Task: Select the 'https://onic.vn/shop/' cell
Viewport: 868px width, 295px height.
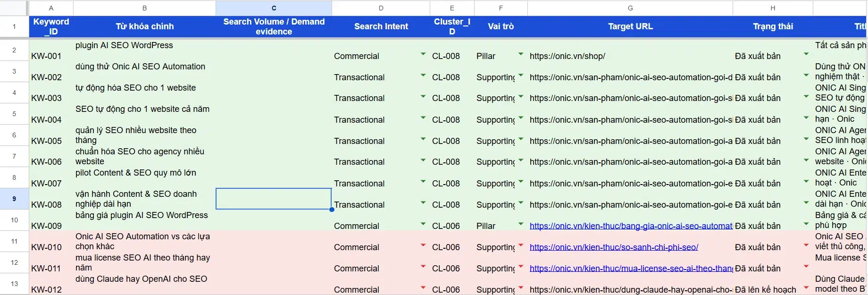Action: tap(630, 50)
